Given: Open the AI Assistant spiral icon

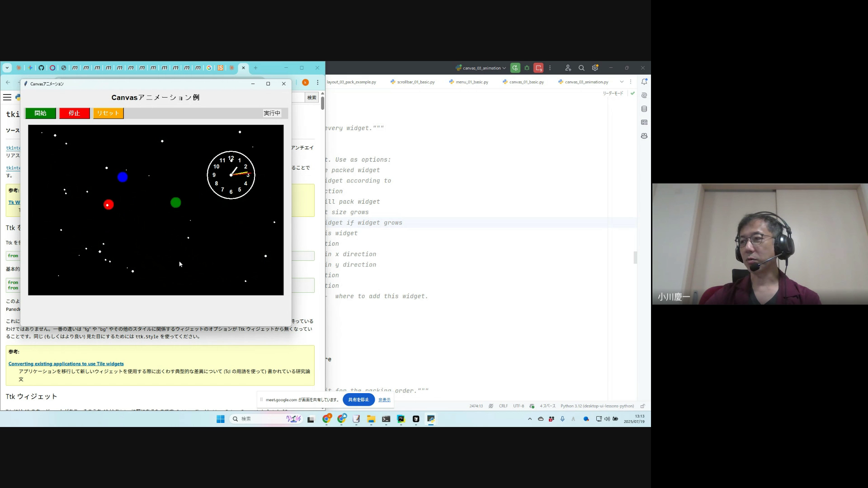Looking at the screenshot, I should pos(644,95).
